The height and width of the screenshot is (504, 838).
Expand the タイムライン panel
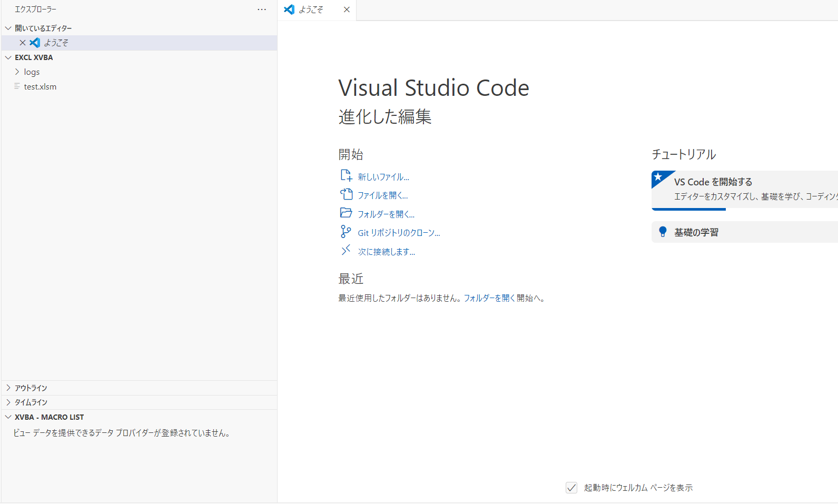coord(8,402)
